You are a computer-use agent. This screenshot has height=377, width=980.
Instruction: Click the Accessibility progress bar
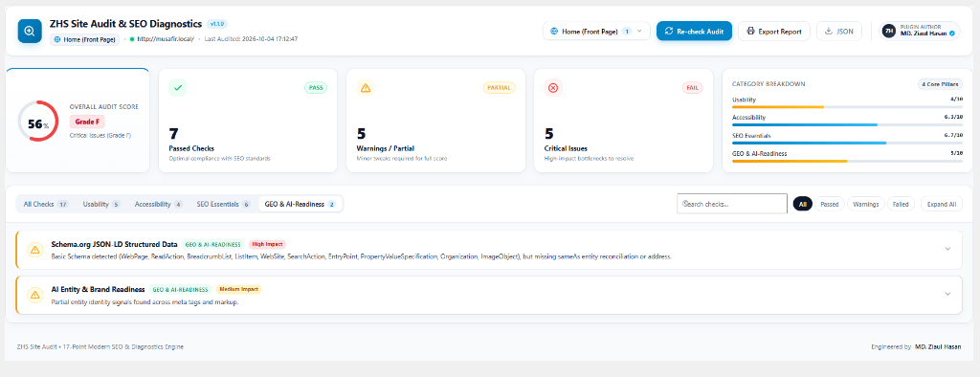847,124
